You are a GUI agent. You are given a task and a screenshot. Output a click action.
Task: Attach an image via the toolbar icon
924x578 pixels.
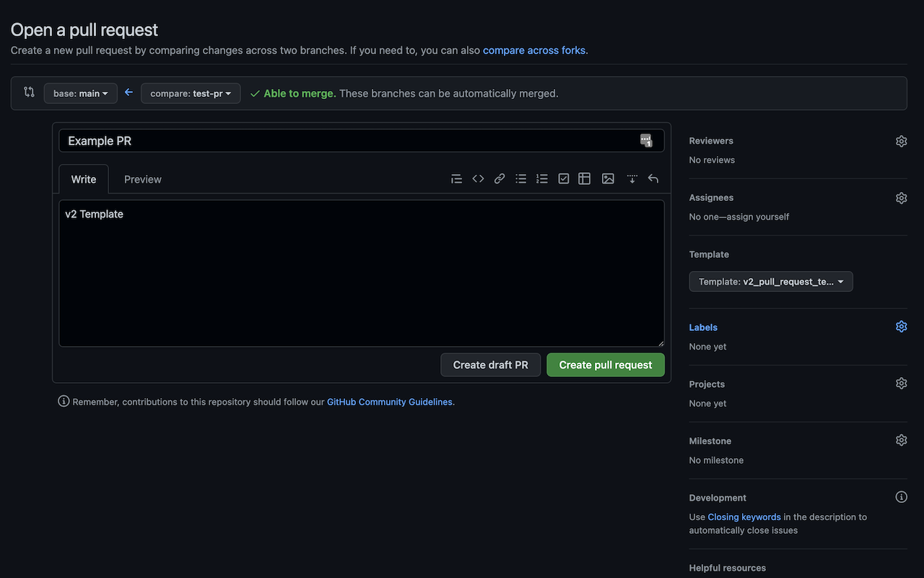pos(607,178)
